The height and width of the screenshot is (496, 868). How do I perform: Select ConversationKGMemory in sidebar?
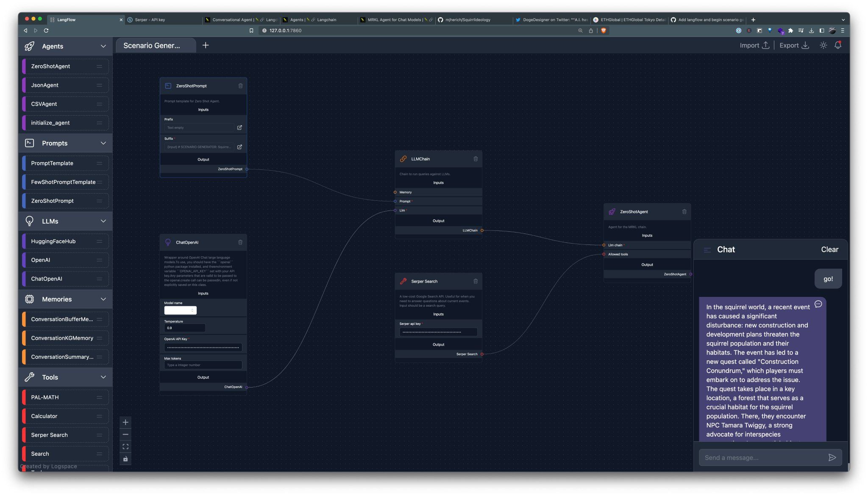click(66, 338)
